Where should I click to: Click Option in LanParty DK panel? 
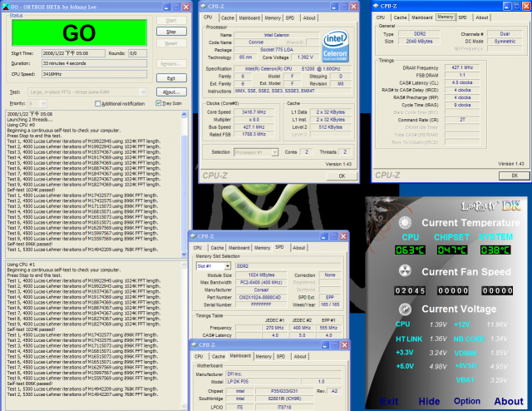(x=467, y=401)
